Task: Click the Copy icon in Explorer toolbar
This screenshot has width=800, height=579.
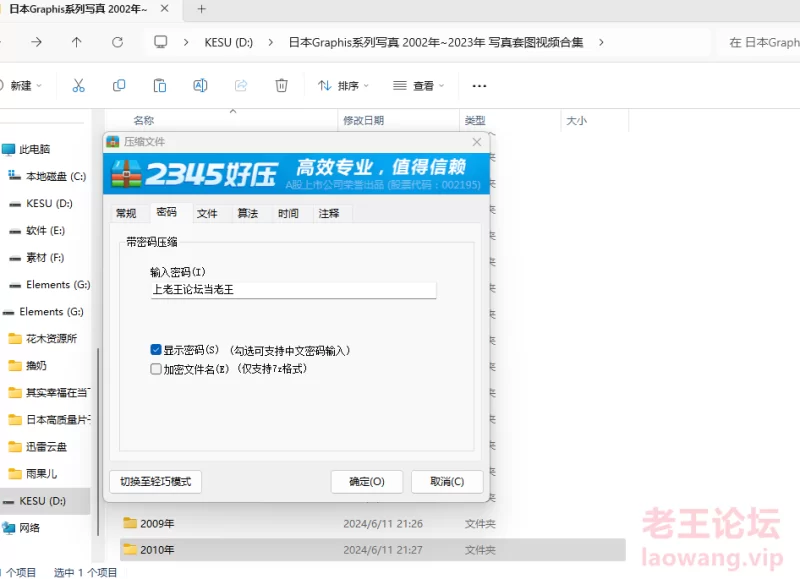Action: click(119, 85)
